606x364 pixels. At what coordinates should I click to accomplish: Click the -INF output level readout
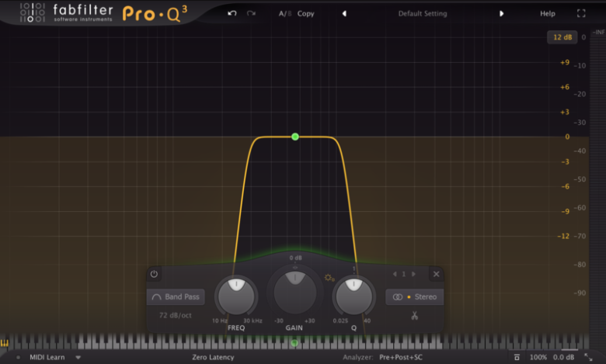[x=598, y=32]
